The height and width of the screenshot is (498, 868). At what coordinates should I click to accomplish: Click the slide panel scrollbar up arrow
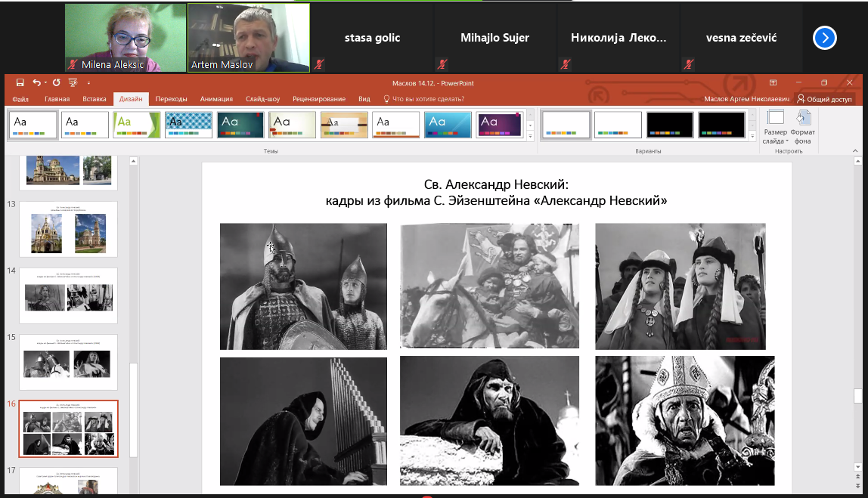tap(133, 161)
